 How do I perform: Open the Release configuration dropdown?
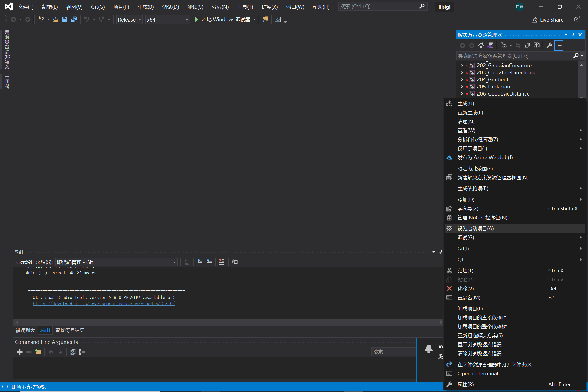tap(129, 20)
